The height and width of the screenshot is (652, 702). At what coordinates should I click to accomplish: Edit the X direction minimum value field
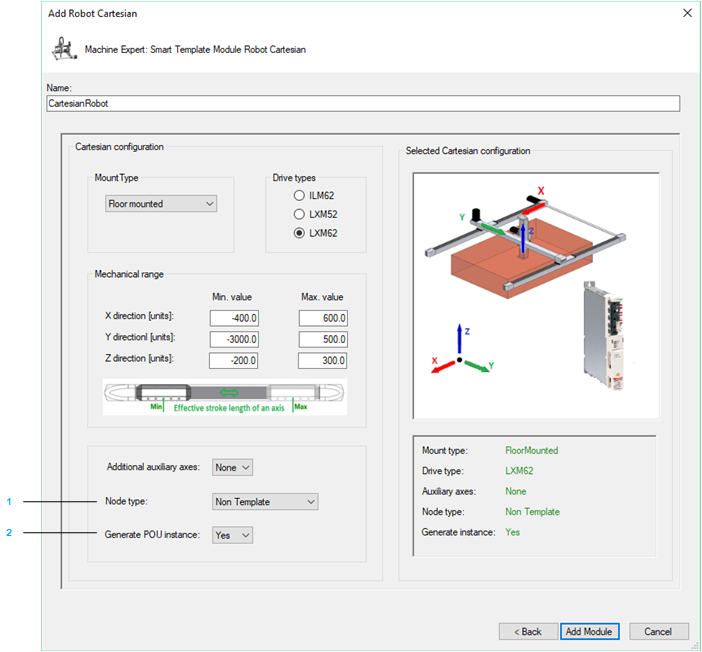tap(235, 318)
